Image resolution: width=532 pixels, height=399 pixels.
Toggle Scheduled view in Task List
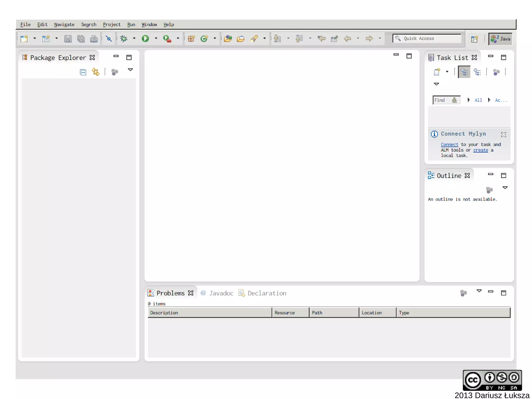point(477,72)
